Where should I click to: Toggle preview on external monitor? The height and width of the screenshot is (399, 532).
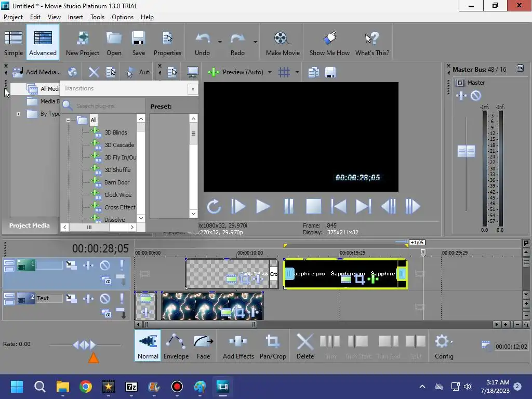coord(192,72)
